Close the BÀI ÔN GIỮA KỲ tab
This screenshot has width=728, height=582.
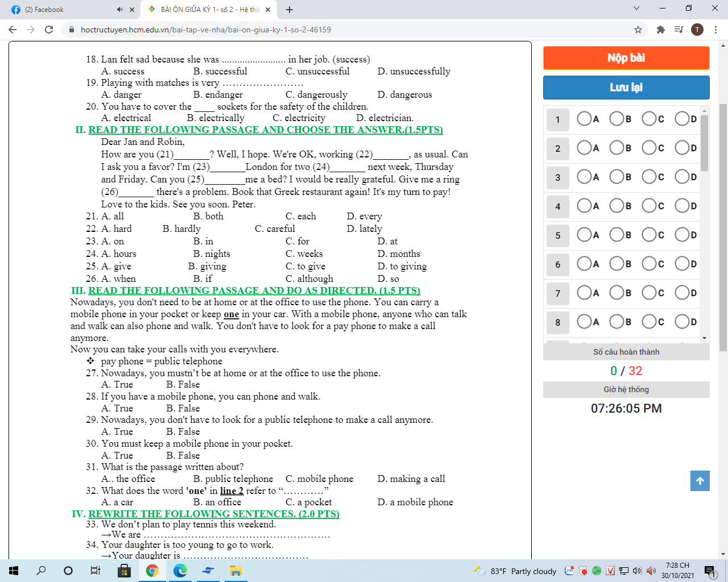268,10
